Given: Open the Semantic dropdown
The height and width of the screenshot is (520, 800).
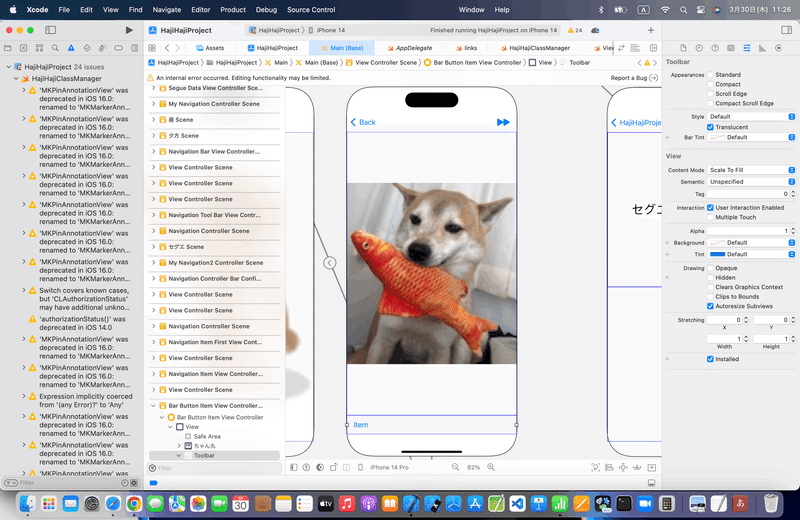Looking at the screenshot, I should point(751,182).
